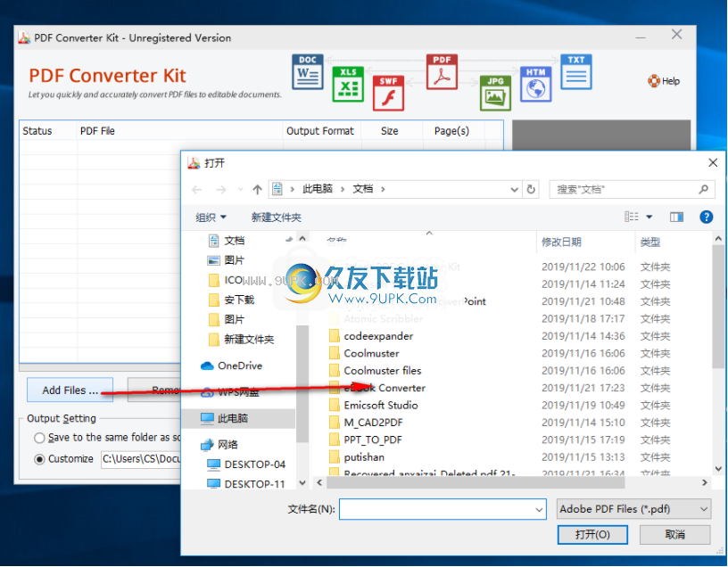Click navigation pane scroll down arrow
Image resolution: width=728 pixels, height=567 pixels.
tap(302, 483)
